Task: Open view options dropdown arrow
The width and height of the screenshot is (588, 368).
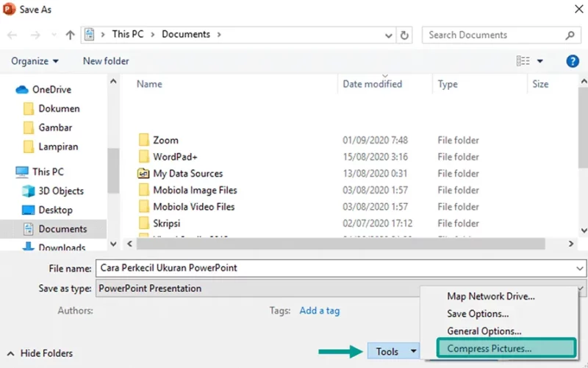Action: point(540,61)
